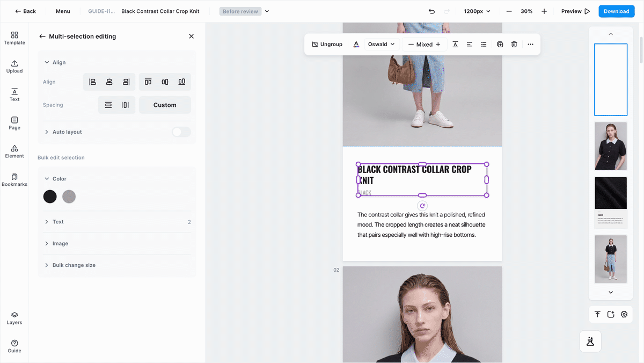
Task: Open the Upload panel
Action: [x=14, y=67]
